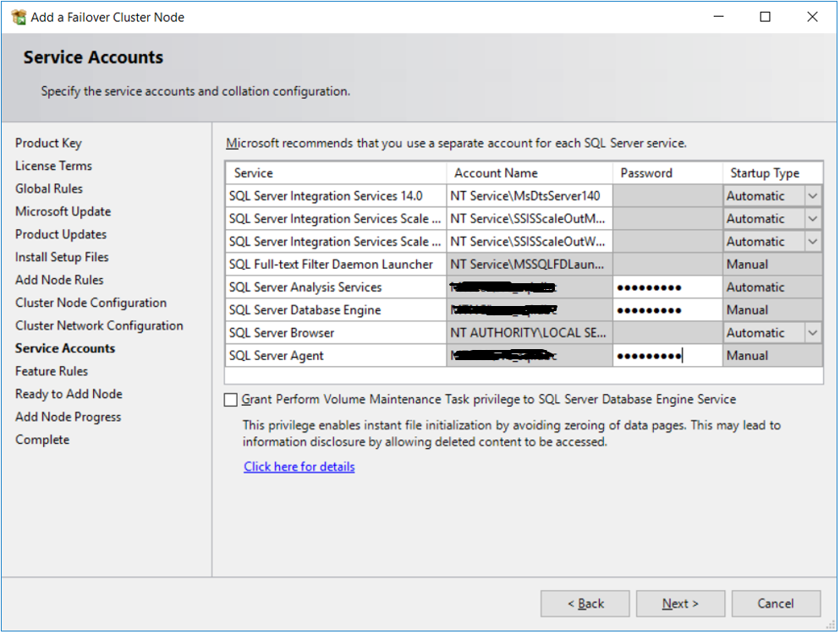Image resolution: width=840 pixels, height=634 pixels.
Task: Open Cluster Network Configuration step
Action: point(99,325)
